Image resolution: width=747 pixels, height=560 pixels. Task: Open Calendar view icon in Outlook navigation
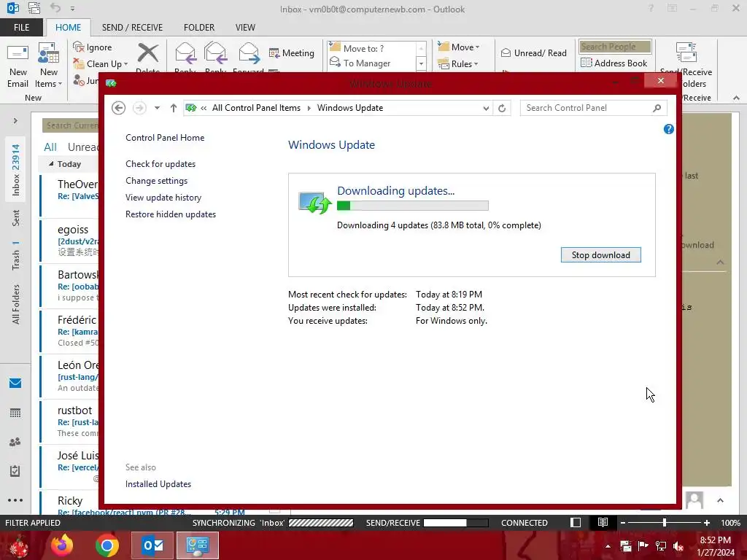(15, 413)
